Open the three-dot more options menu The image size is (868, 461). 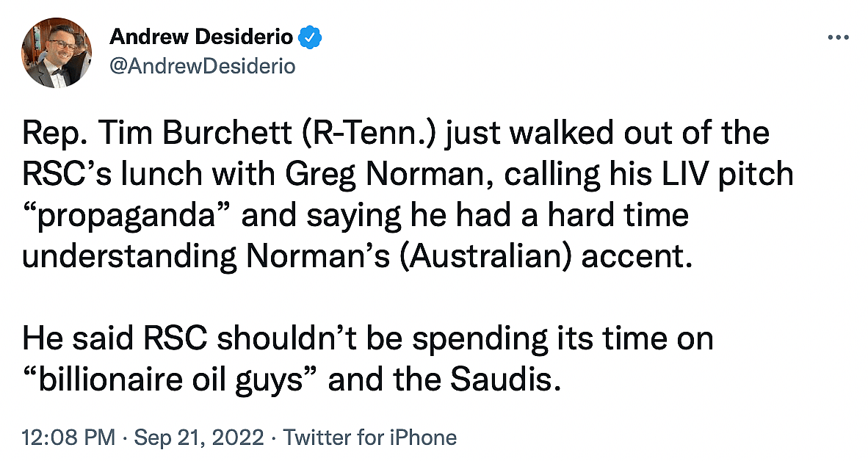click(837, 37)
